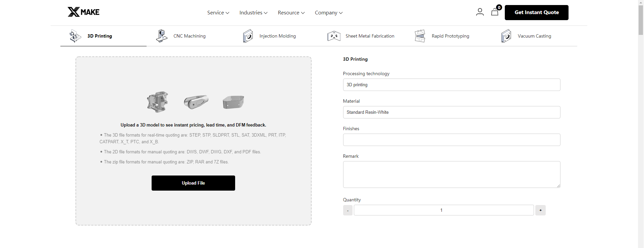Viewport: 644px width, 248px height.
Task: Click the Rapid Prototyping tab icon
Action: coord(420,36)
